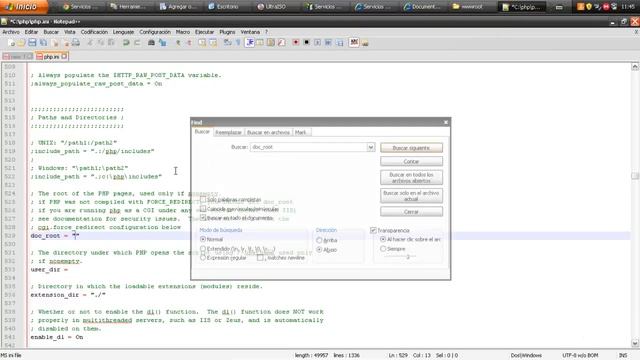
Task: Open the Archivo menu
Action: [11, 32]
